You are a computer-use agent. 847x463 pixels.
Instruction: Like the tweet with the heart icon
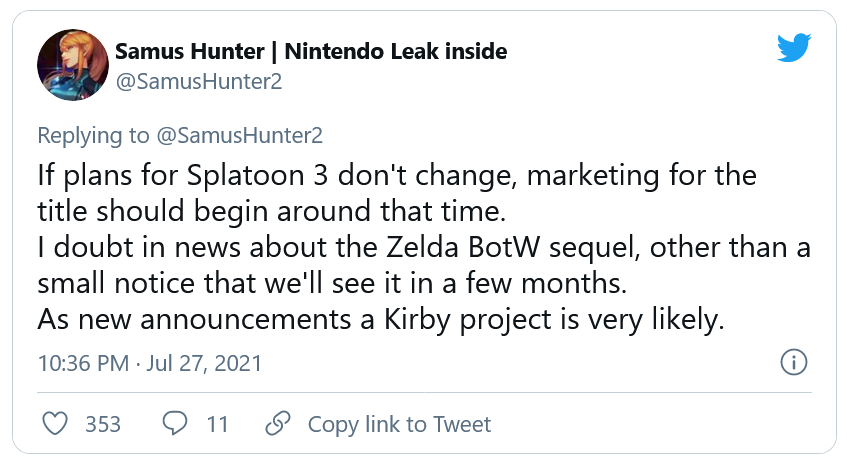pyautogui.click(x=57, y=424)
